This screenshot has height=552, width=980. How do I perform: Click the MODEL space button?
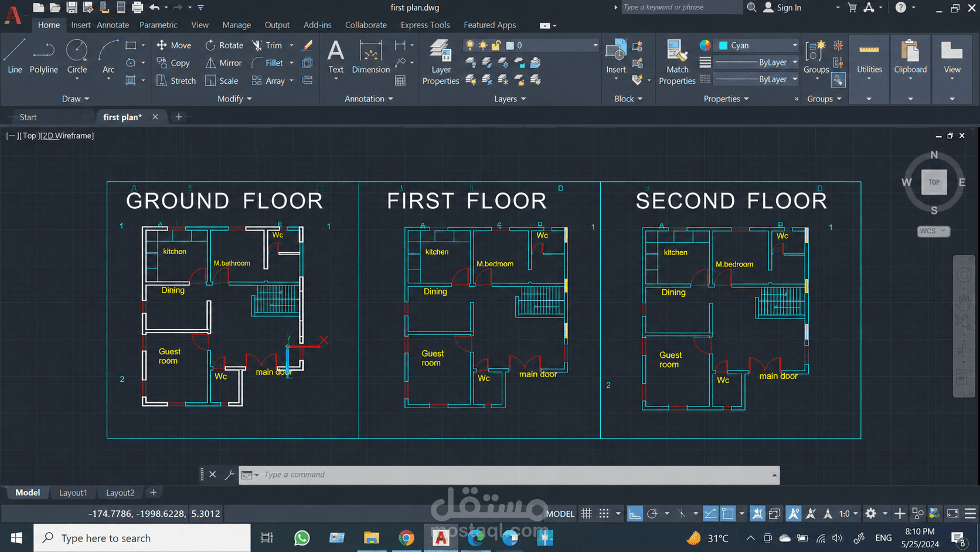pos(560,514)
